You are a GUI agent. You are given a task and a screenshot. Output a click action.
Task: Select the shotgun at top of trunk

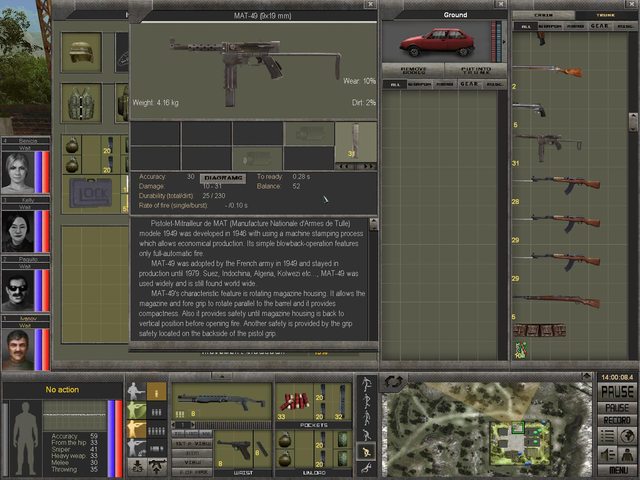(x=548, y=71)
